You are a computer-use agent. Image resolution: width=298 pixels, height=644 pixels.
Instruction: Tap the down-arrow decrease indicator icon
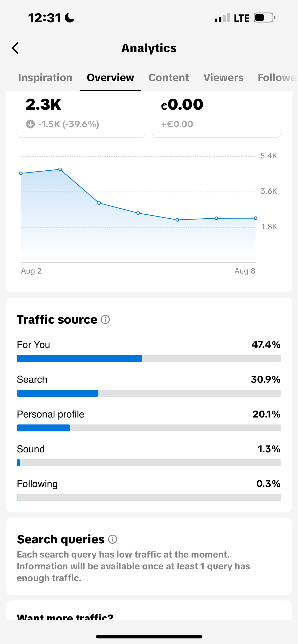30,124
